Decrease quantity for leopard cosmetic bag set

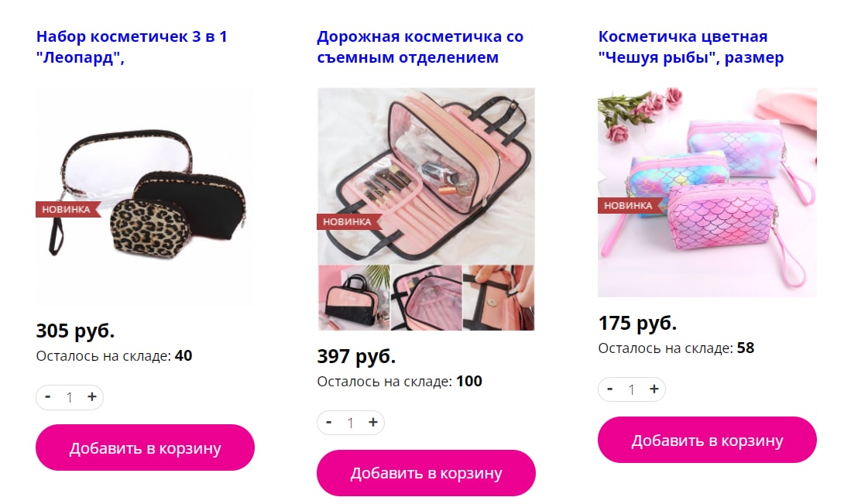[x=48, y=397]
